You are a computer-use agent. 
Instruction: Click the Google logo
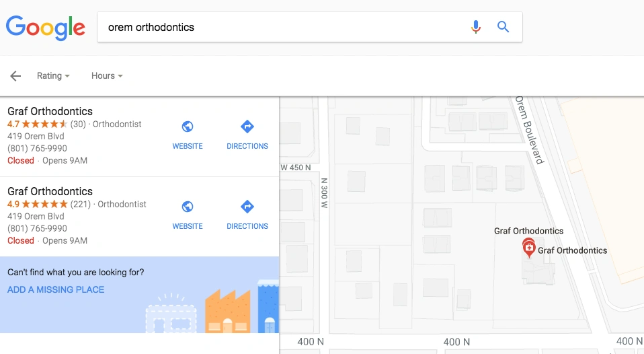[x=46, y=28]
